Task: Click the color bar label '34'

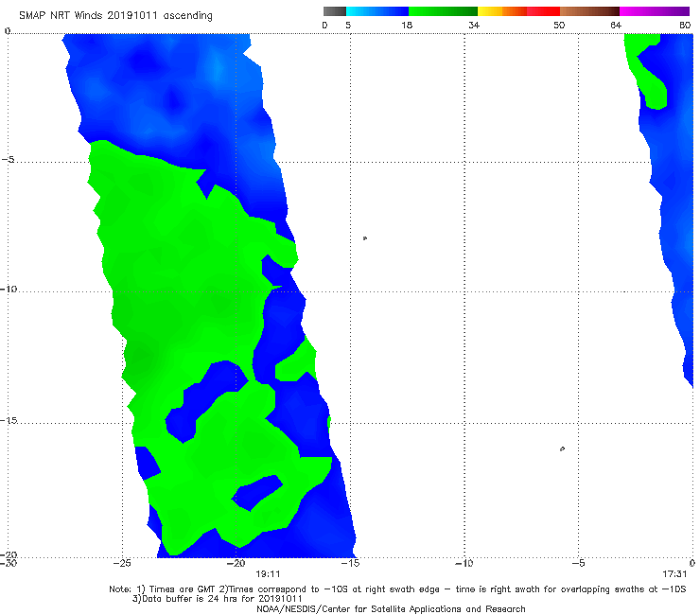Action: click(x=474, y=26)
